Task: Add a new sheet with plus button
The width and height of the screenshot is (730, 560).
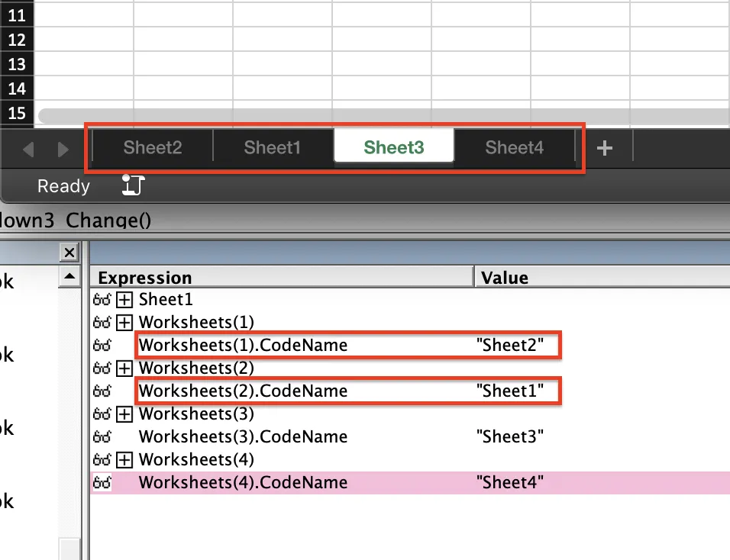Action: (604, 148)
